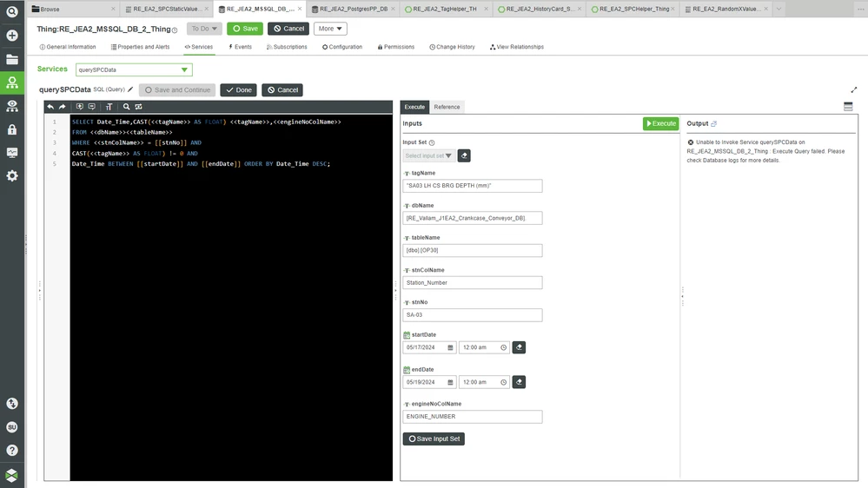Click the Save Input Set button
Image resolution: width=868 pixels, height=488 pixels.
(434, 439)
